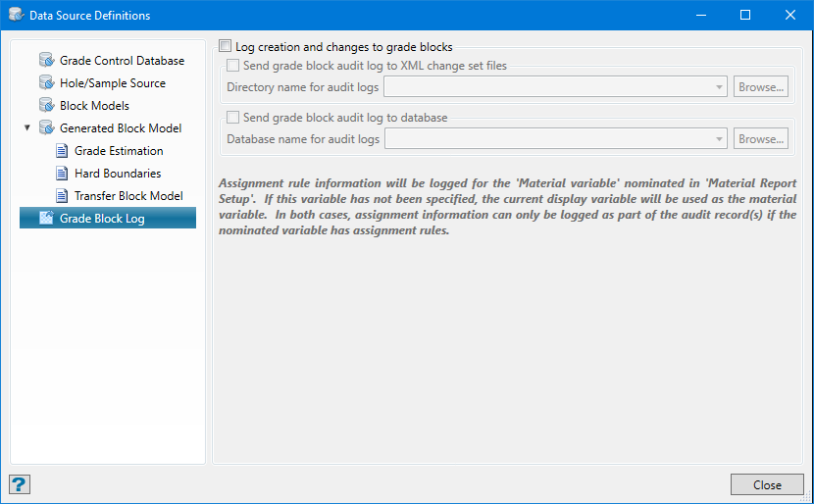
Task: Browse for the audit logs directory
Action: tap(761, 87)
